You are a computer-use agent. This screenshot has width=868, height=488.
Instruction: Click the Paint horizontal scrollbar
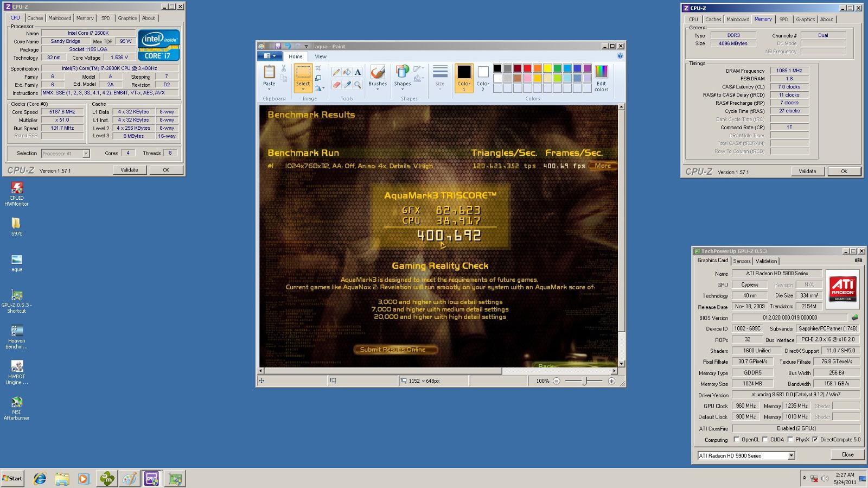coord(437,371)
